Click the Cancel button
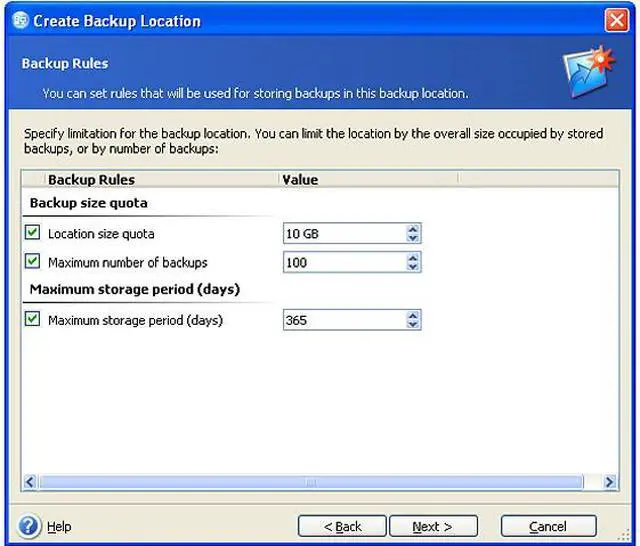The width and height of the screenshot is (640, 546). (549, 526)
